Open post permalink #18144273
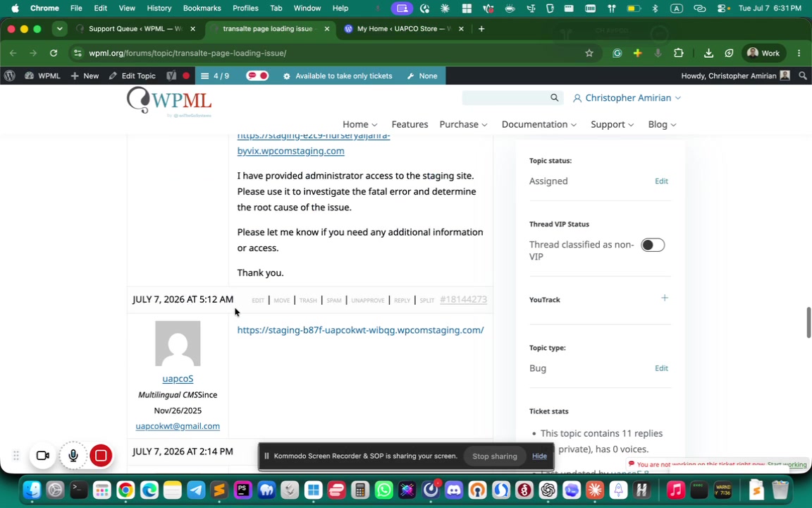This screenshot has width=812, height=508. click(x=464, y=299)
